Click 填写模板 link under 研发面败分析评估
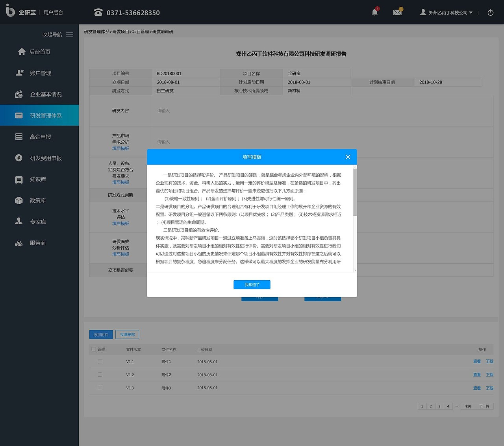Screen dimensions: 504x446 120,254
